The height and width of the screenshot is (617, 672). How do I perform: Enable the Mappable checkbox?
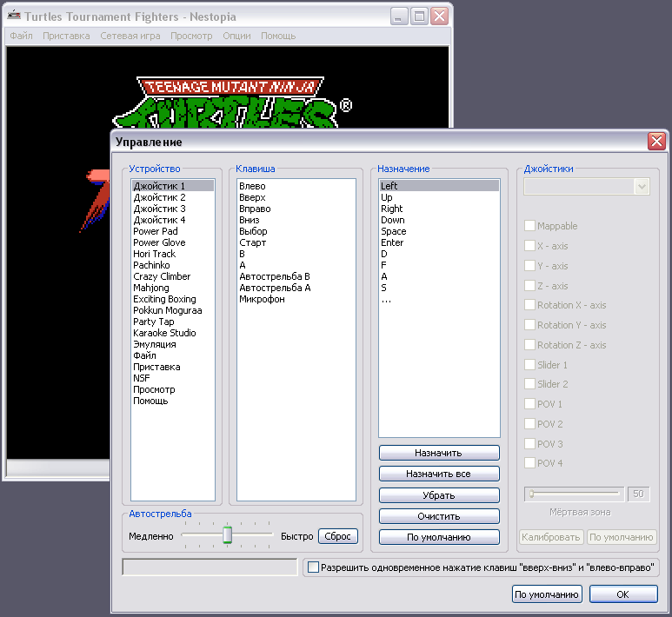coord(530,226)
